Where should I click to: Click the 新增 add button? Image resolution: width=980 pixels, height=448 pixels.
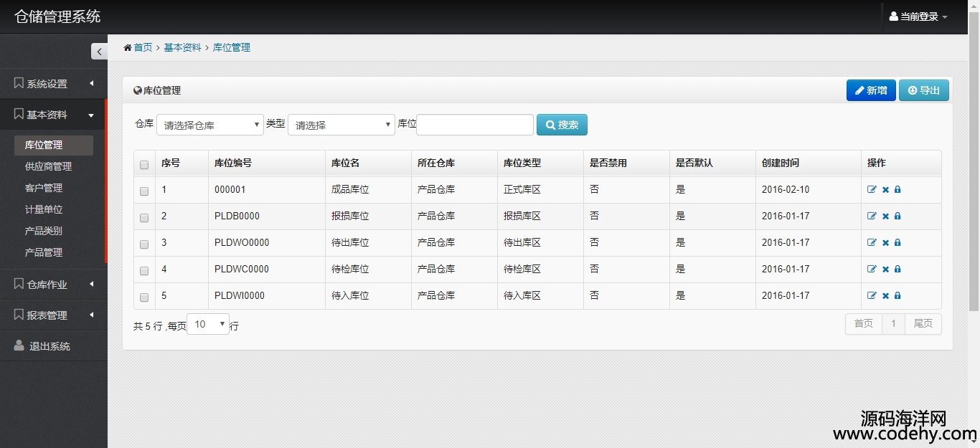tap(870, 90)
